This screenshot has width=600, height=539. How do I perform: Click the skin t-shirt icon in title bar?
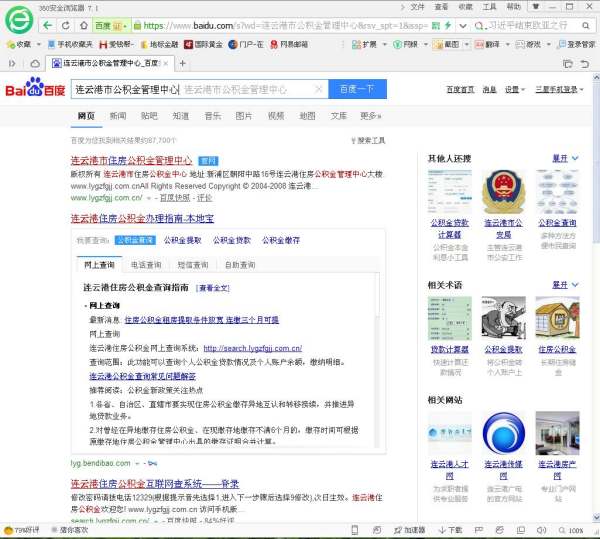[536, 7]
